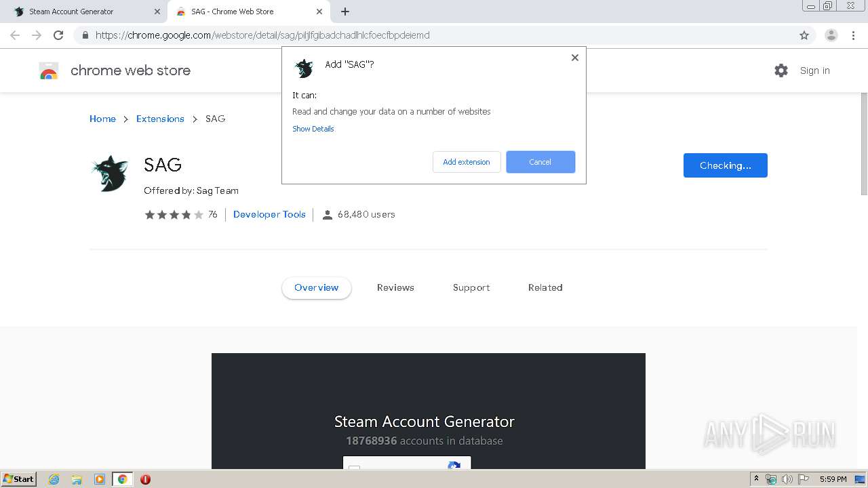This screenshot has height=488, width=868.
Task: Click the 5:59 PM taskbar clock
Action: click(833, 479)
